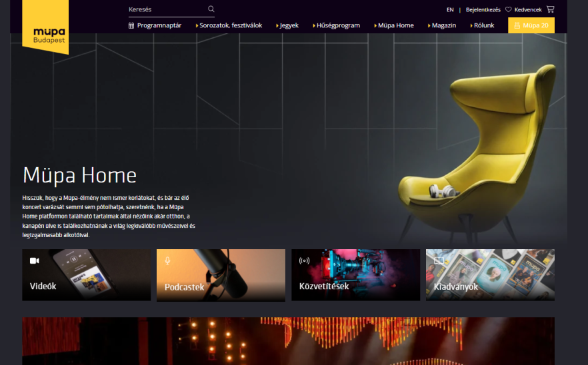Screen dimensions: 588x365
Task: Expand the Hűségprogram dropdown menu
Action: click(x=336, y=25)
